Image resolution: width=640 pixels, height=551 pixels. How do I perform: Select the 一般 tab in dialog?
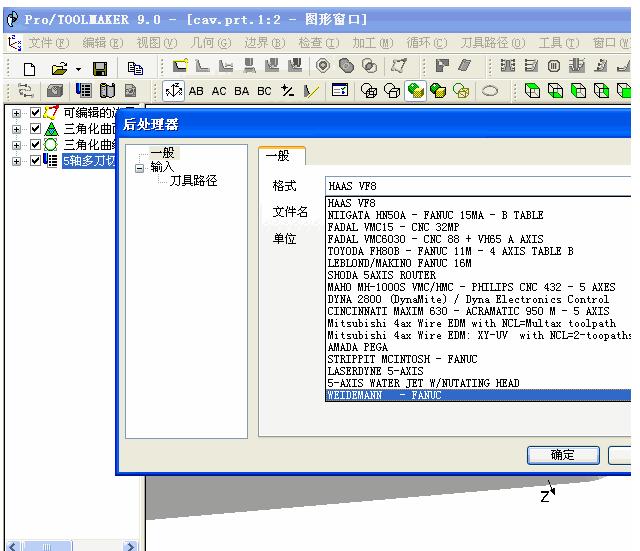click(281, 156)
